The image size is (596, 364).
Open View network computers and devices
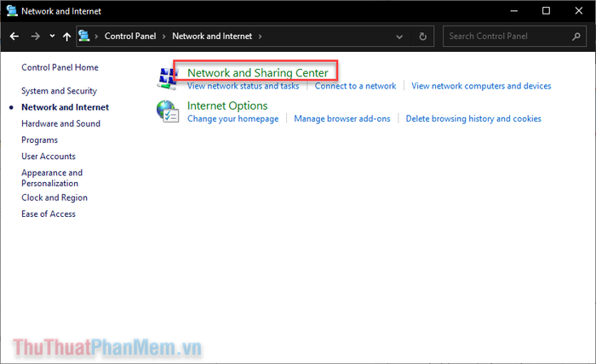481,86
